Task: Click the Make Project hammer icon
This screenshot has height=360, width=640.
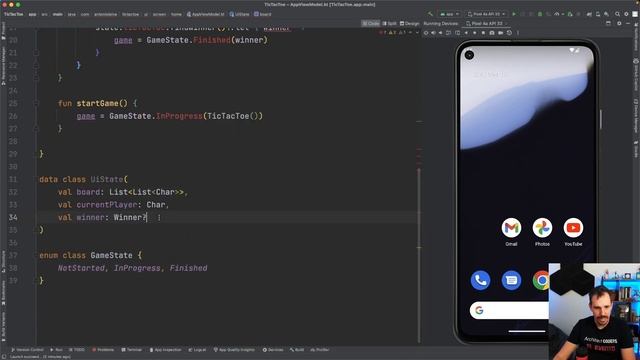Action: pyautogui.click(x=430, y=14)
